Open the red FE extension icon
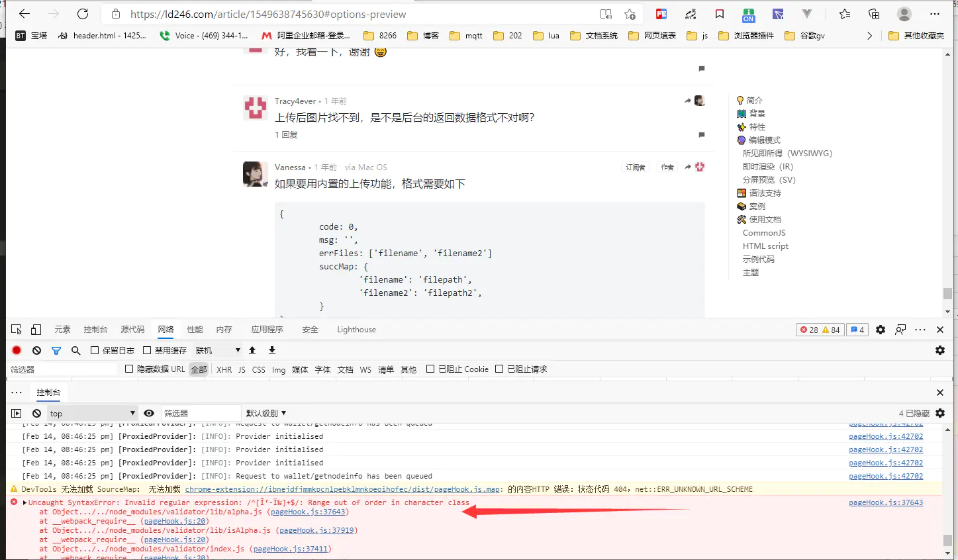This screenshot has height=560, width=958. [x=661, y=14]
